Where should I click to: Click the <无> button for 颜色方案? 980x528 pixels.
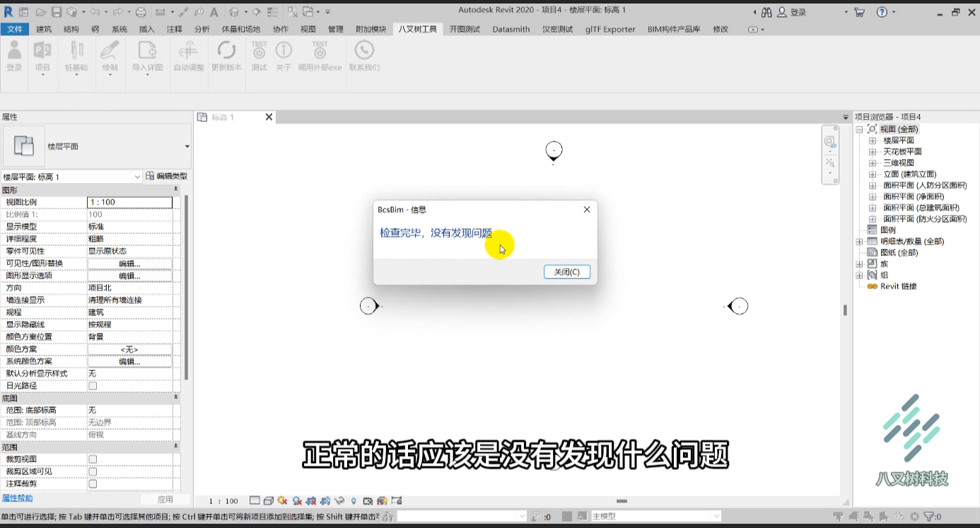pos(129,349)
